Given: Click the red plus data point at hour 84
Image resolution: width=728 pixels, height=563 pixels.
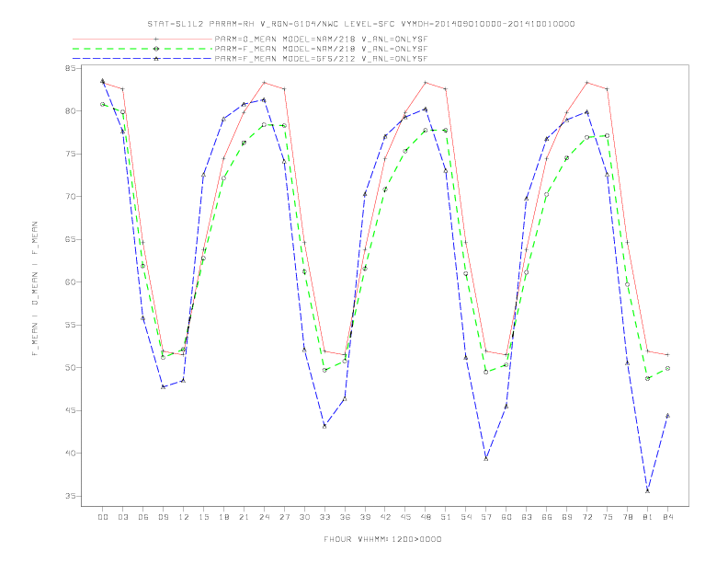Looking at the screenshot, I should click(667, 355).
